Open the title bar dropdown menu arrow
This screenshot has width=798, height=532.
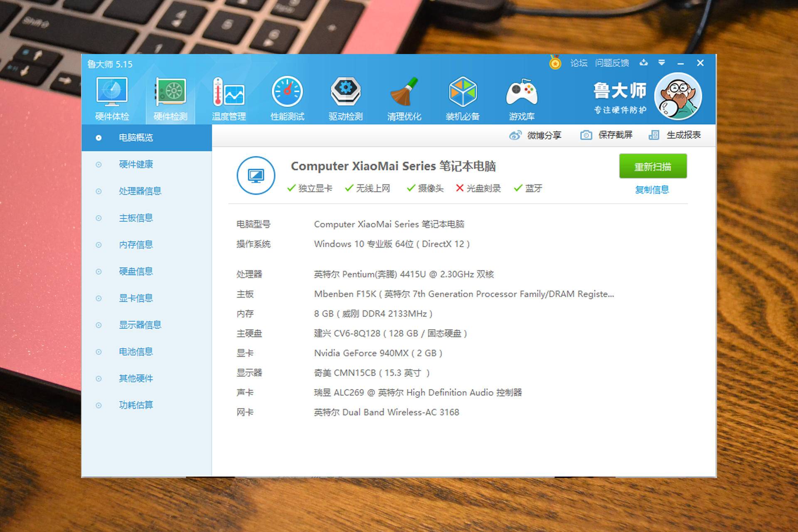click(662, 63)
